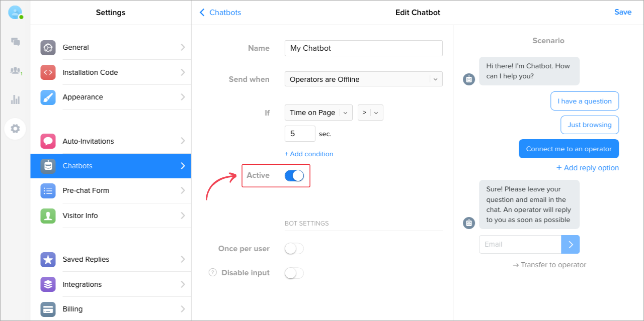
Task: Open the reports bar chart icon
Action: pos(15,99)
